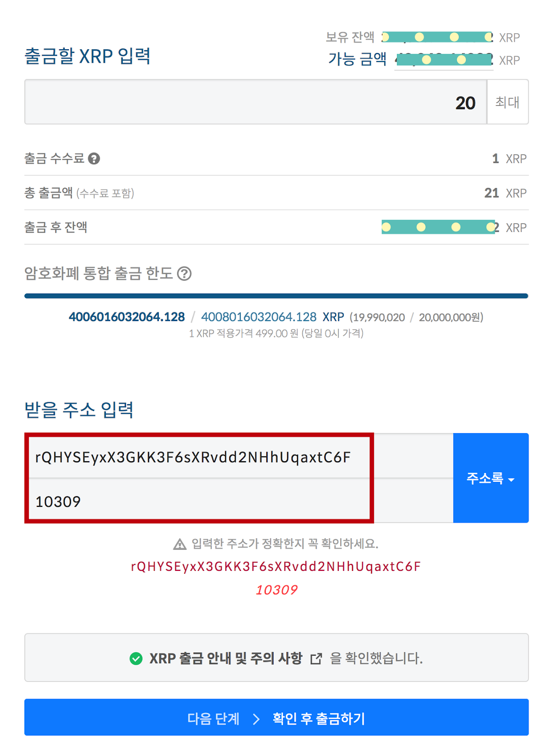Click the 확인했습니다 agreement confirmation box

coord(276,658)
